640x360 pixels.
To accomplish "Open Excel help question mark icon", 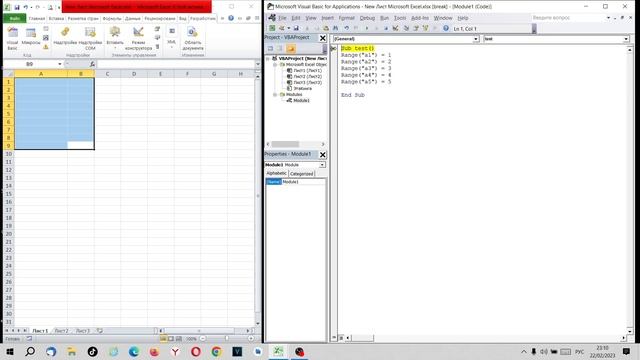I will [231, 18].
